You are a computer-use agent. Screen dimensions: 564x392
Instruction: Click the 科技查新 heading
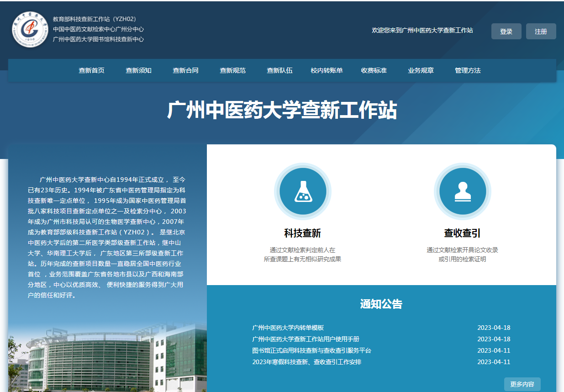coord(303,233)
